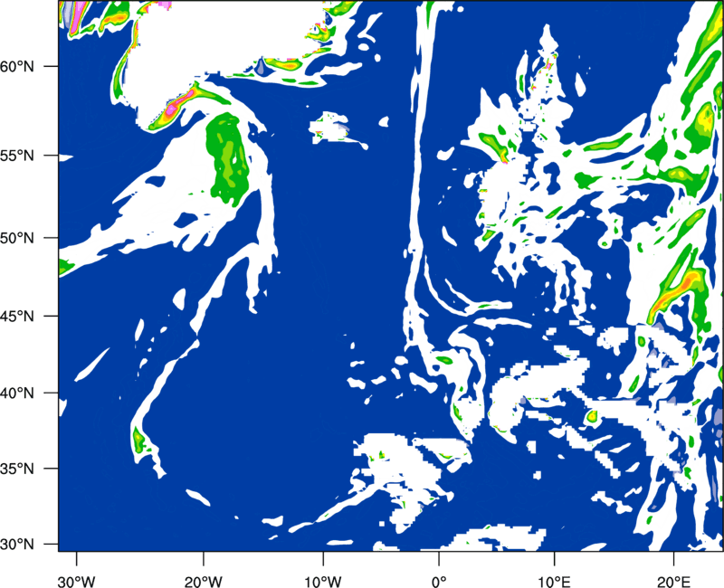This screenshot has height=588, width=724.
Task: Click the 50°N latitude label
Action: click(17, 238)
